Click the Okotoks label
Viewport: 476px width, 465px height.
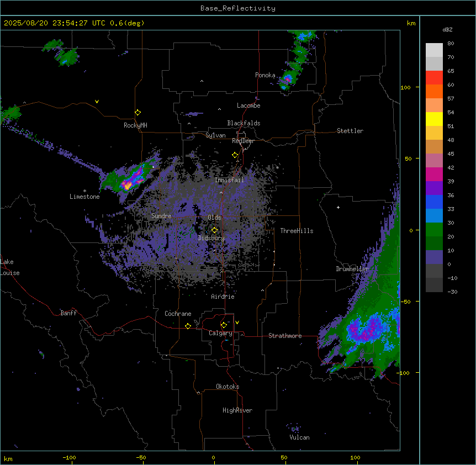[228, 387]
